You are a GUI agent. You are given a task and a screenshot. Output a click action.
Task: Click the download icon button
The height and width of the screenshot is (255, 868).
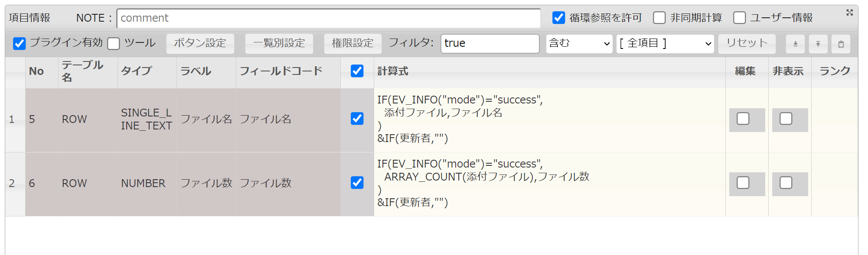tap(795, 44)
